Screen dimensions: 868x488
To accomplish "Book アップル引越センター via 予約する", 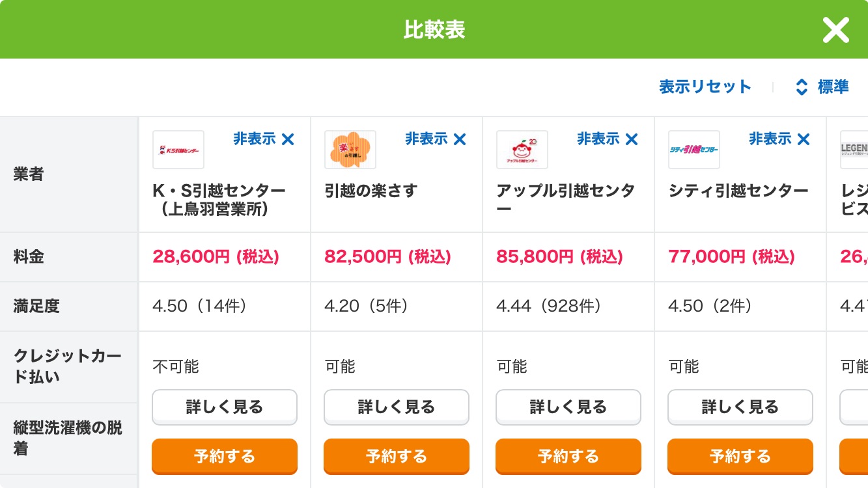I will [x=568, y=456].
